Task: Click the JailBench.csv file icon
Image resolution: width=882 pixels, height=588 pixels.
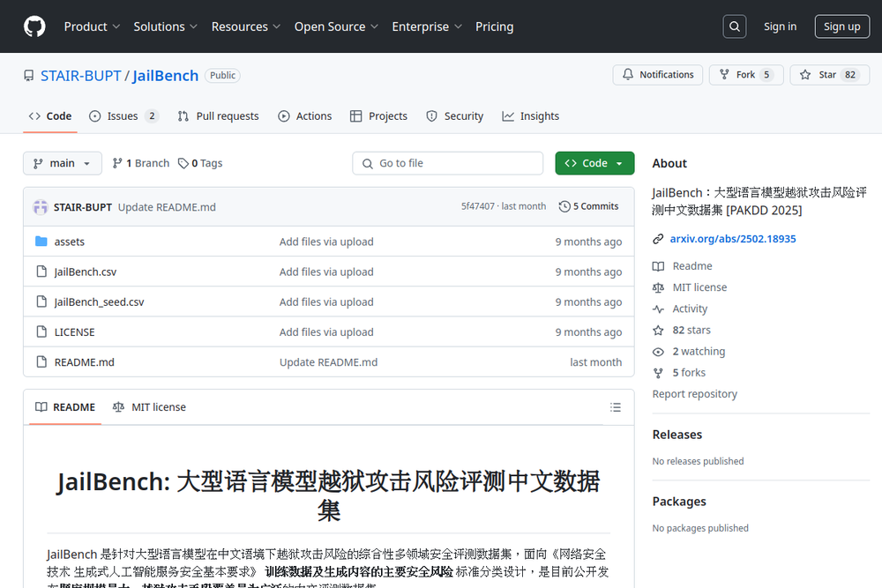Action: (41, 272)
